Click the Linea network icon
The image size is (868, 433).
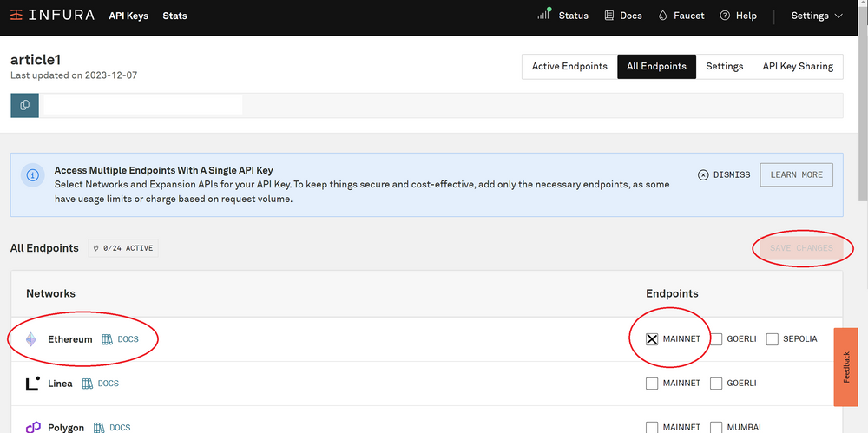tap(32, 384)
